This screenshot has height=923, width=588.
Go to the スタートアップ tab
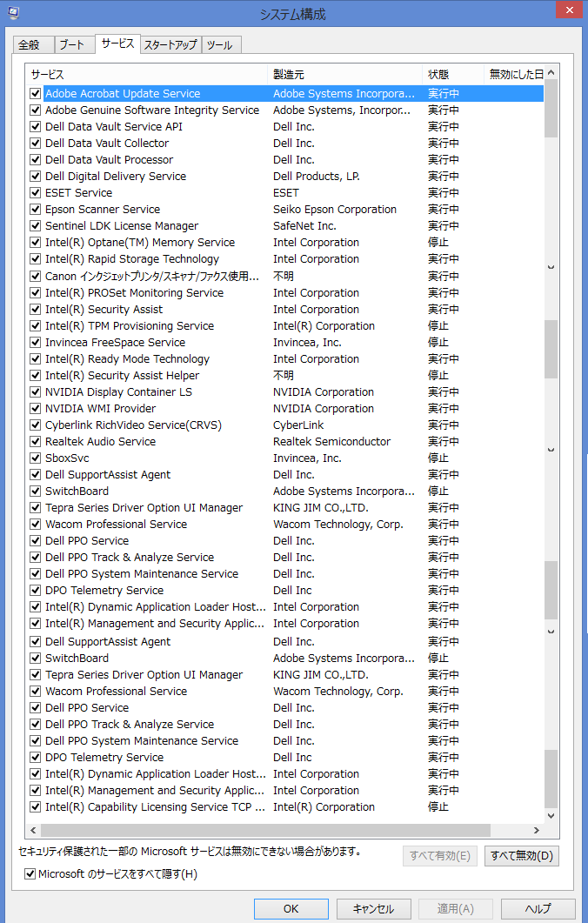170,44
